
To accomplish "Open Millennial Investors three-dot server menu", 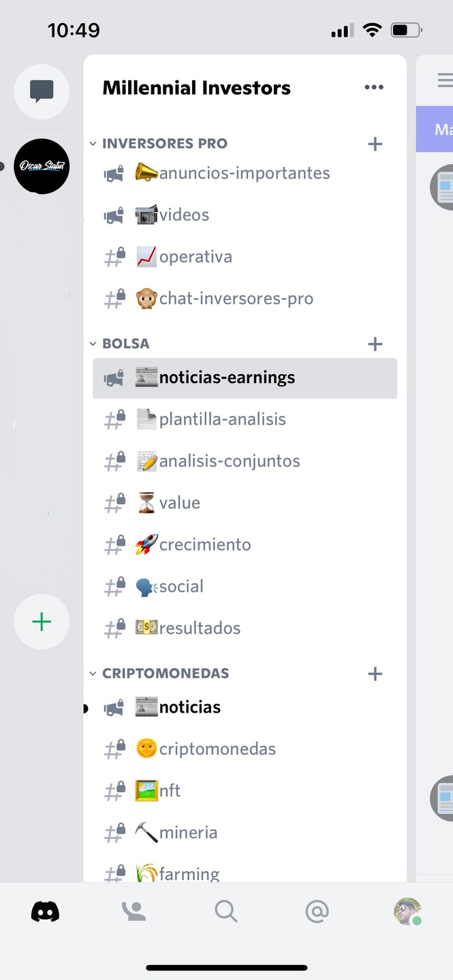I will tap(374, 87).
